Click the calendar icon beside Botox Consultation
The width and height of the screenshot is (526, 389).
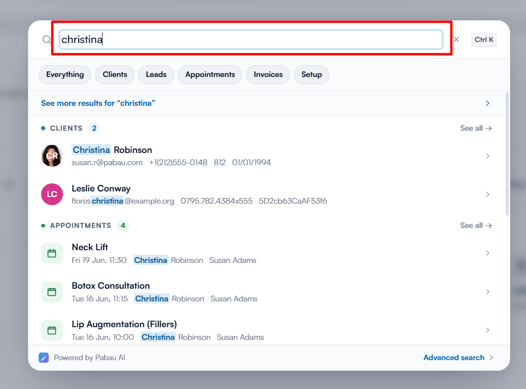click(52, 292)
